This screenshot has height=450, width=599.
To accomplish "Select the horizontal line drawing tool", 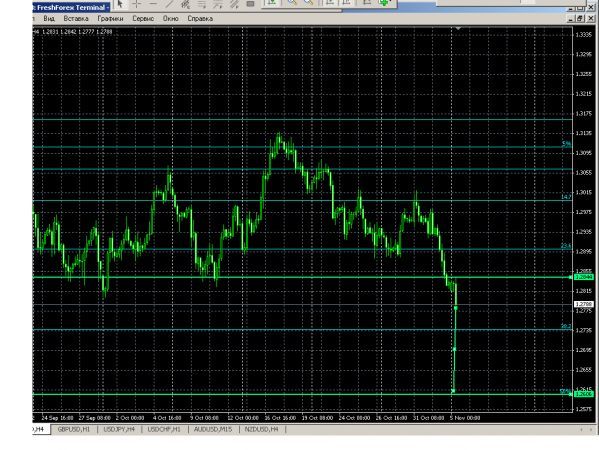I will coord(153,4).
